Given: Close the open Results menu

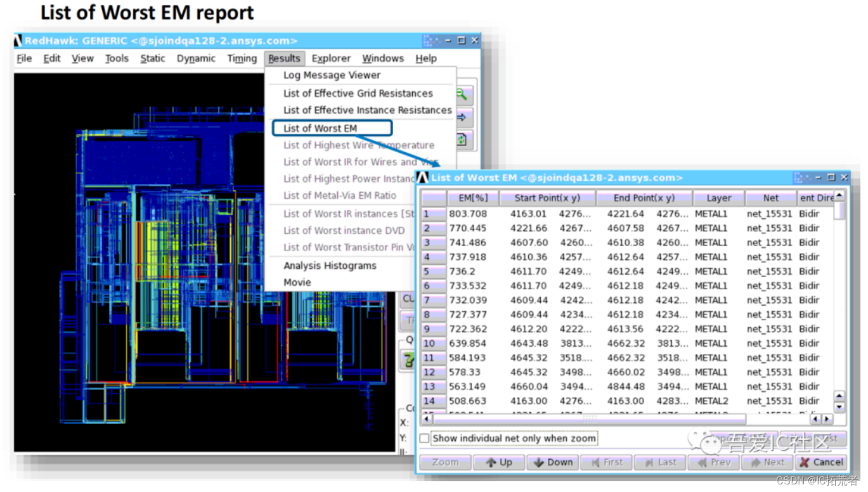Looking at the screenshot, I should pos(284,58).
